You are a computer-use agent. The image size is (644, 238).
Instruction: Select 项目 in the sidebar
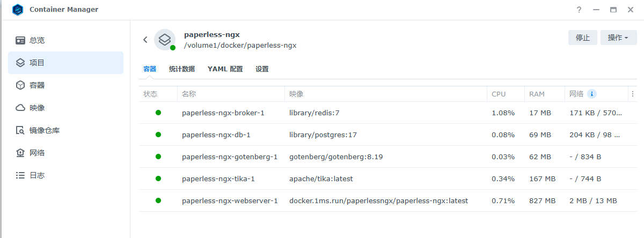[x=65, y=63]
